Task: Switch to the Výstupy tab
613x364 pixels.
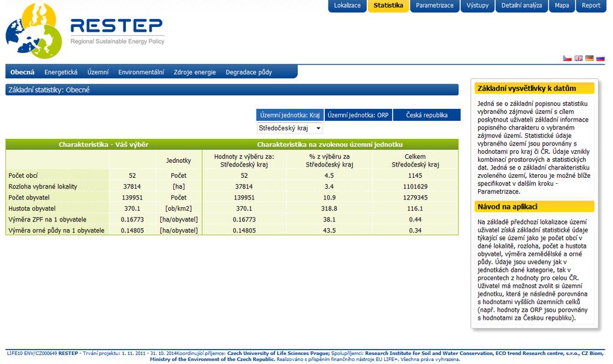Action: pos(478,5)
